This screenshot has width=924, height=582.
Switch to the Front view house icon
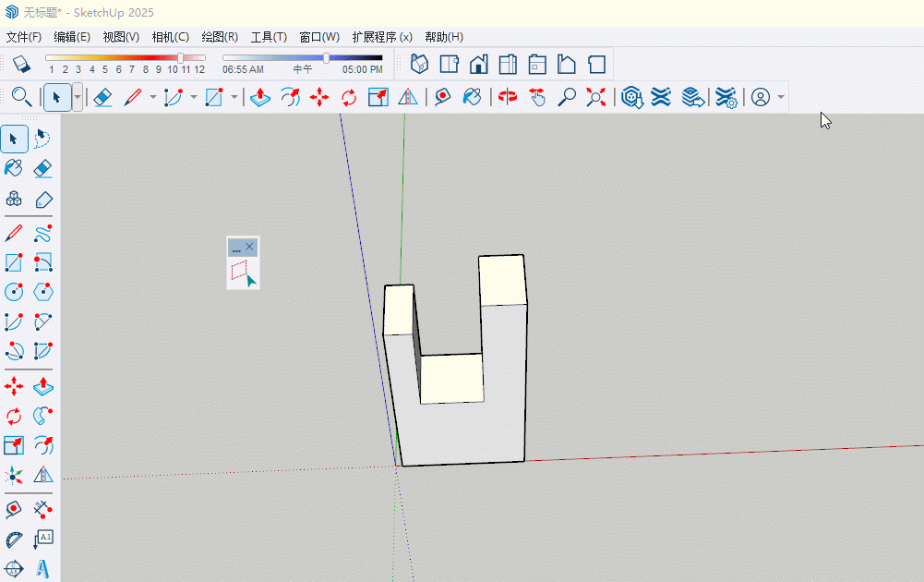[478, 65]
